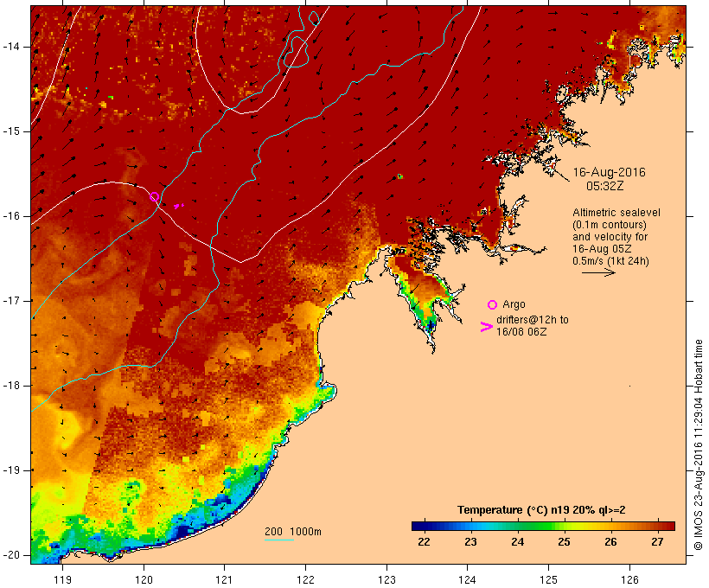Click the latitude axis label '-20'
Viewport: 709px width, 588px height.
(x=11, y=555)
